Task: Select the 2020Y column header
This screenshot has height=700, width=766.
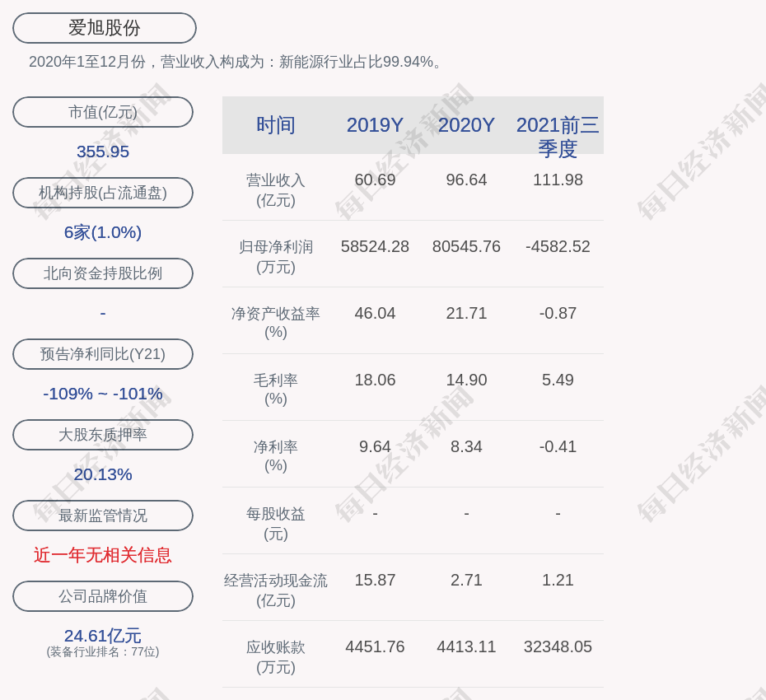Action: click(466, 125)
